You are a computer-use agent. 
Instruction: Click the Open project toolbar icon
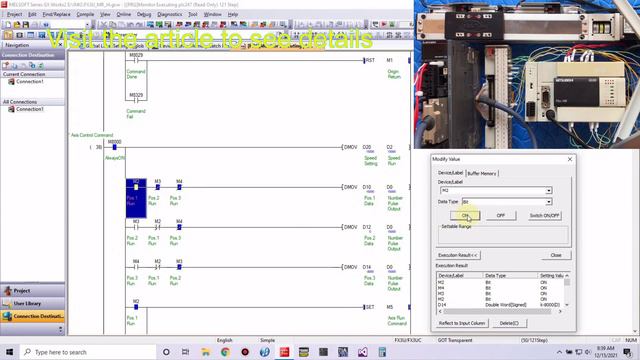coord(17,24)
